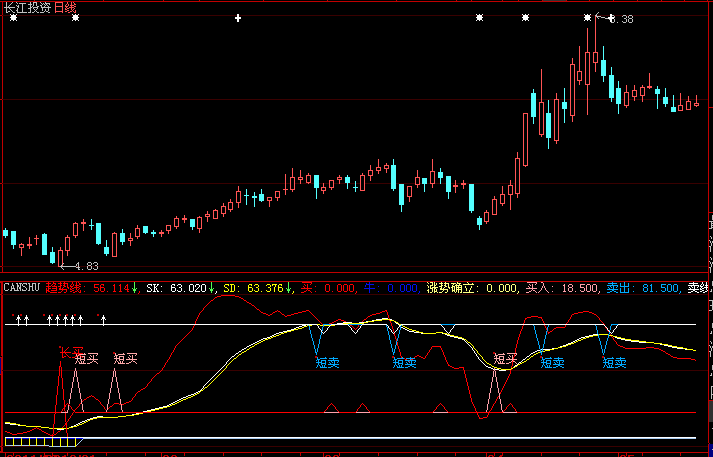
Task: Click the plus-shaped info marker above the chart
Action: [x=238, y=19]
